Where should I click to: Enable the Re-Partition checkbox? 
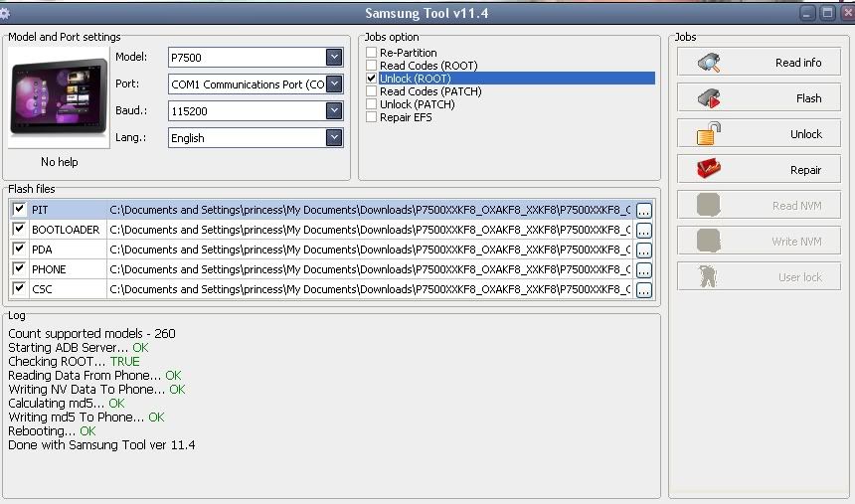[x=372, y=53]
